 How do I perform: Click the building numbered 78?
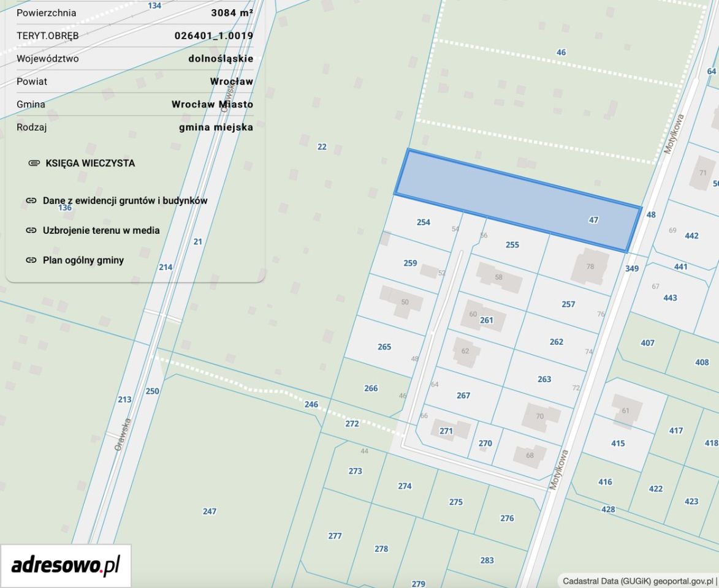click(590, 266)
